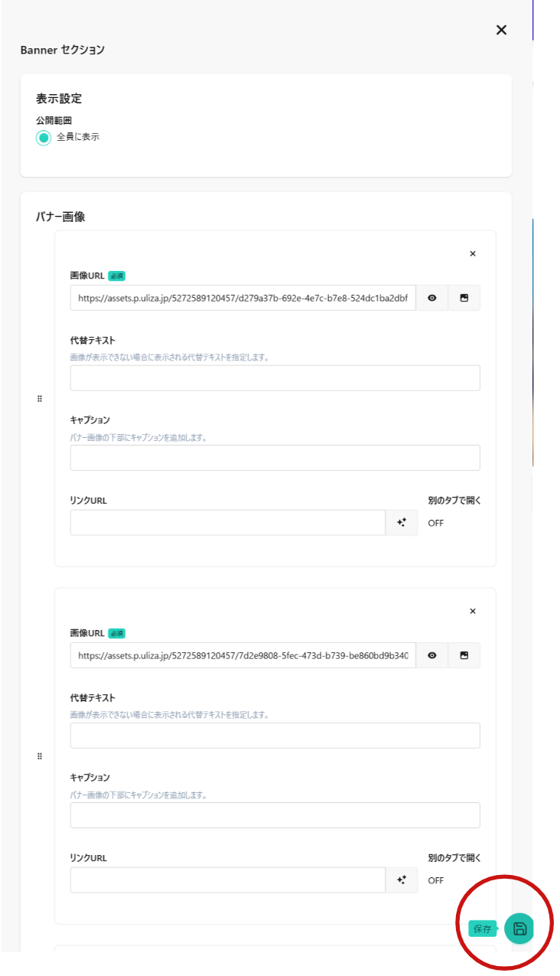This screenshot has height=976, width=560.
Task: Open image picker for second banner
Action: [x=464, y=655]
